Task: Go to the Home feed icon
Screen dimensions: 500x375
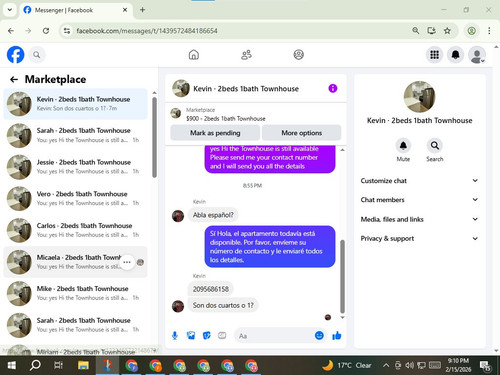Action: click(x=194, y=55)
